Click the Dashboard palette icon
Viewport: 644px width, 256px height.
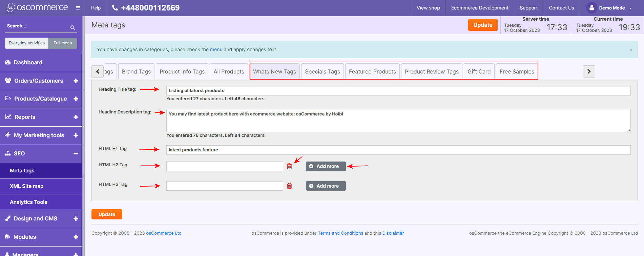coord(8,62)
